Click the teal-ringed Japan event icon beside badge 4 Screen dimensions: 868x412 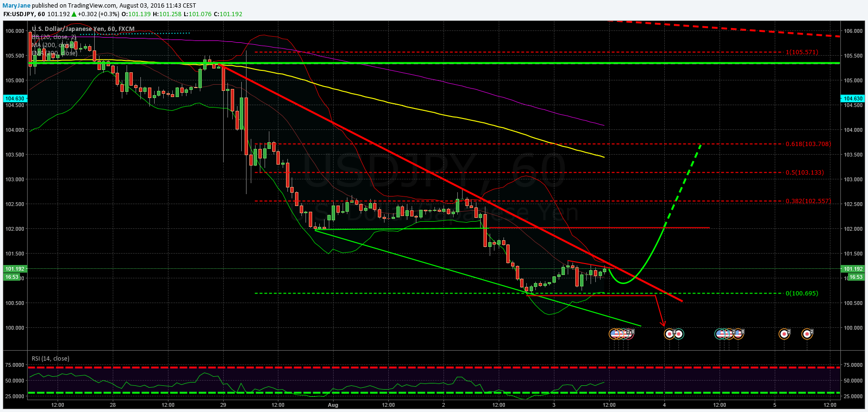[679, 334]
